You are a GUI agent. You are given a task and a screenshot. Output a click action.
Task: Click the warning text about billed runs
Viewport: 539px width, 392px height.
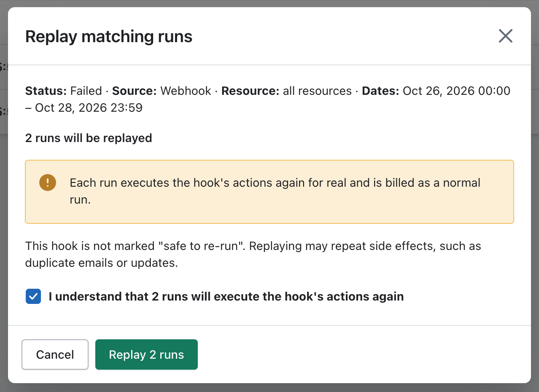click(275, 191)
